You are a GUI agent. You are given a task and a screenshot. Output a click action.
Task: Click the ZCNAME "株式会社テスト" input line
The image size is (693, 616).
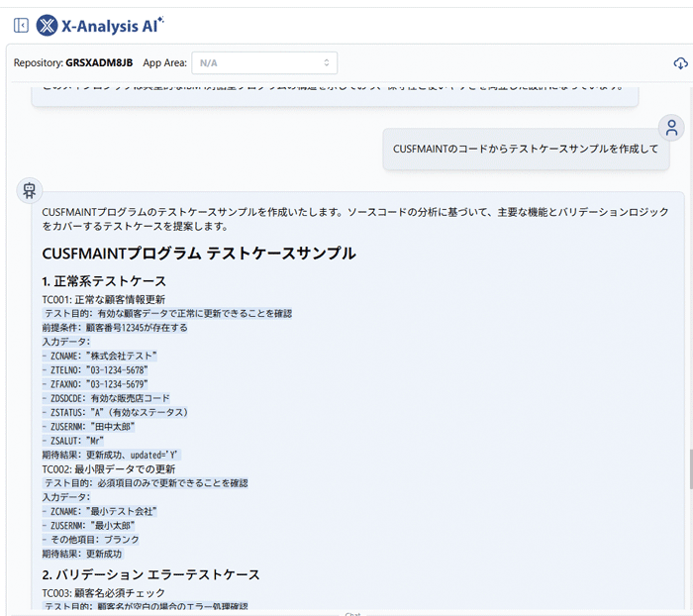(x=99, y=356)
